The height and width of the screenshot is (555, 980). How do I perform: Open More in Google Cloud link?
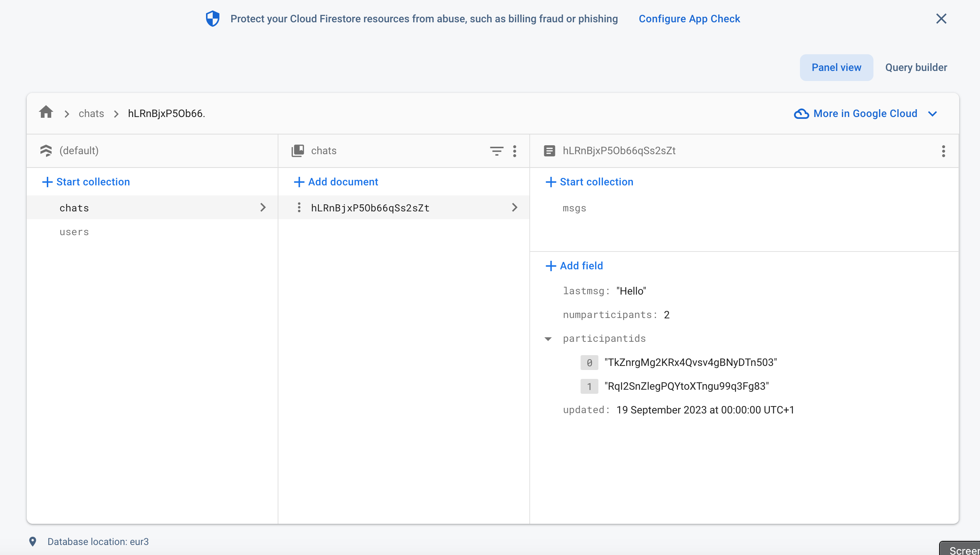865,114
